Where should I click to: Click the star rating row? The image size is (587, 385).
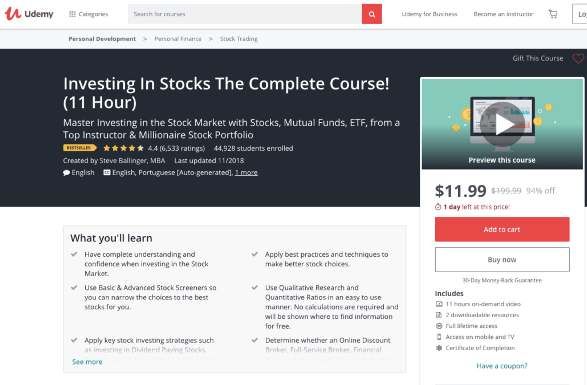click(x=123, y=148)
